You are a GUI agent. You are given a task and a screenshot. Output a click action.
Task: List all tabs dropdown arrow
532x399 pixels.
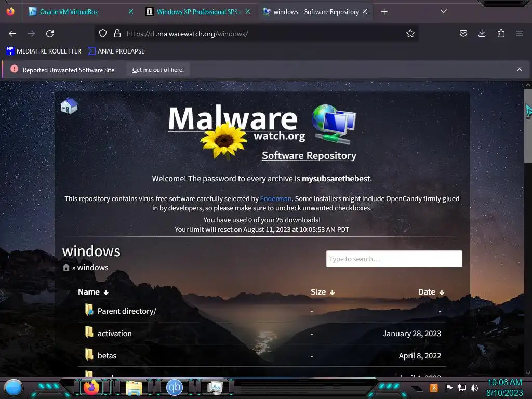coord(444,11)
